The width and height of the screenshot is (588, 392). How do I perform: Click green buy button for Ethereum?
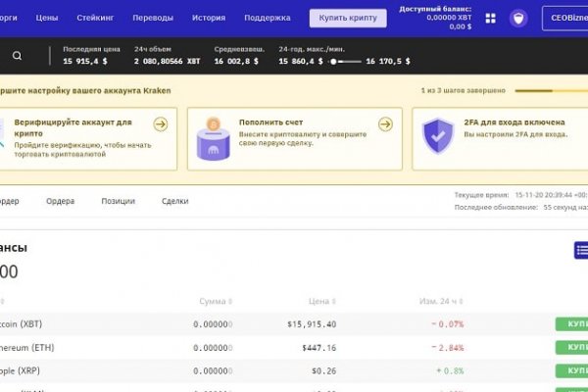pos(571,347)
